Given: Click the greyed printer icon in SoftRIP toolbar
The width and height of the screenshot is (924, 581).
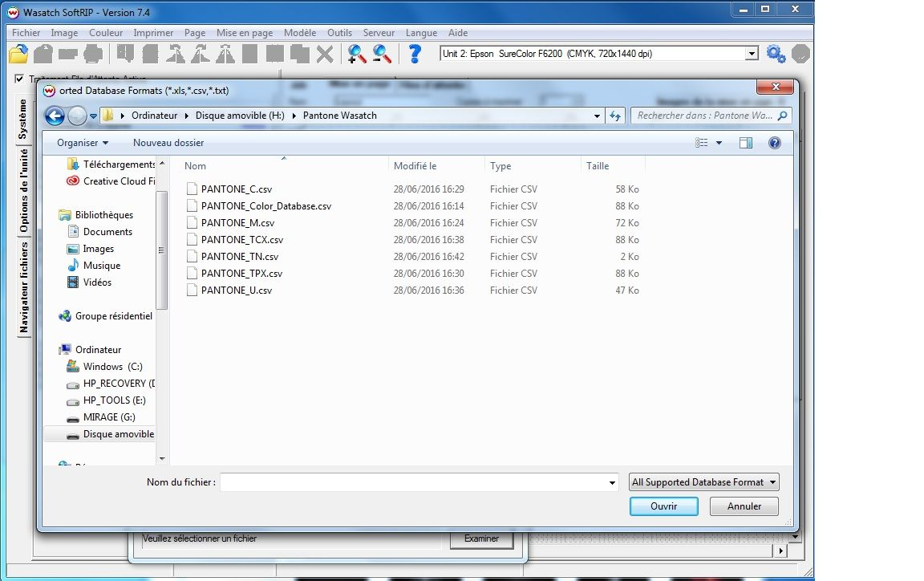Looking at the screenshot, I should point(93,54).
